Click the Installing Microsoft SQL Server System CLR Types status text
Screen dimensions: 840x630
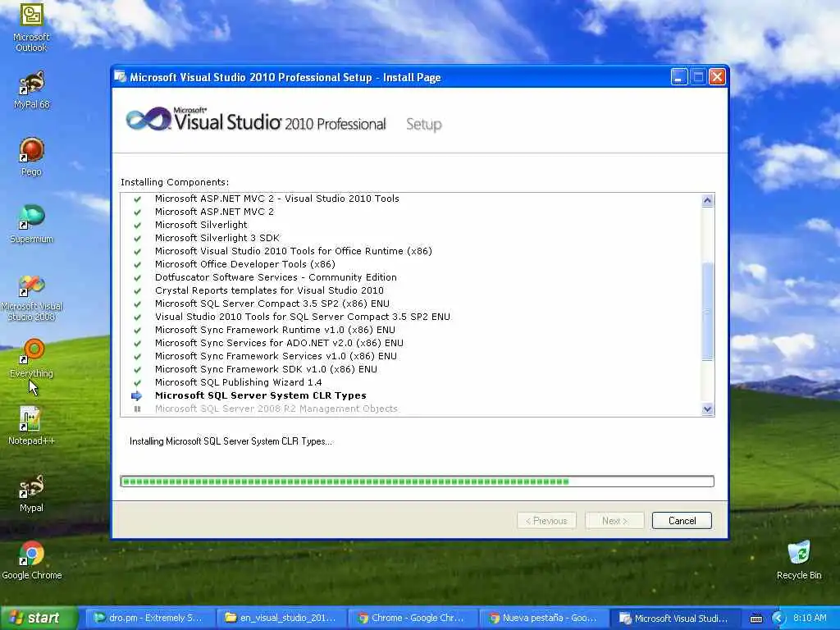[231, 441]
